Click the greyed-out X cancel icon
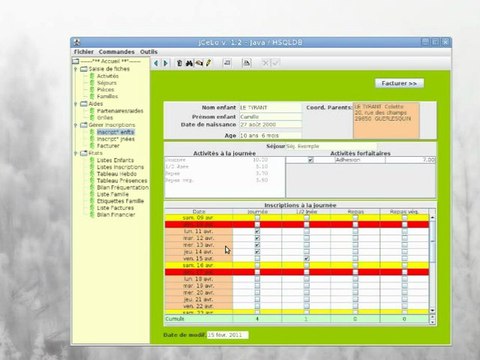This screenshot has width=480, height=360. click(265, 63)
